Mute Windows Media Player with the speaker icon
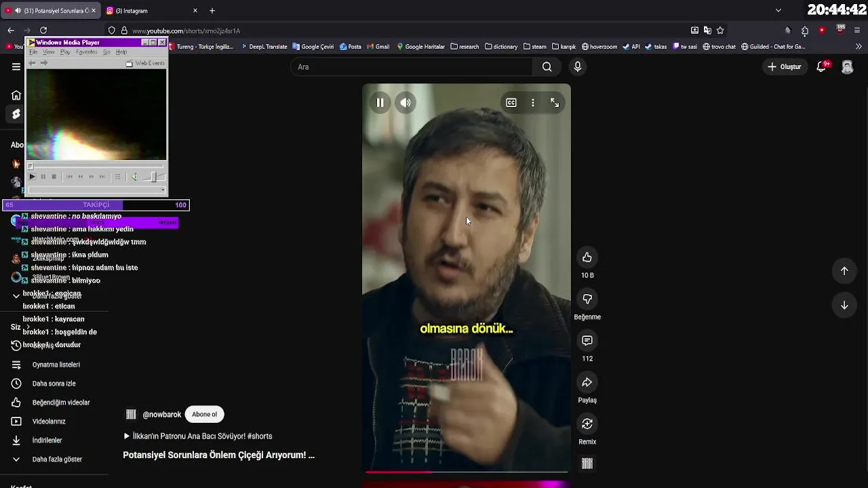The height and width of the screenshot is (488, 868). [x=134, y=177]
